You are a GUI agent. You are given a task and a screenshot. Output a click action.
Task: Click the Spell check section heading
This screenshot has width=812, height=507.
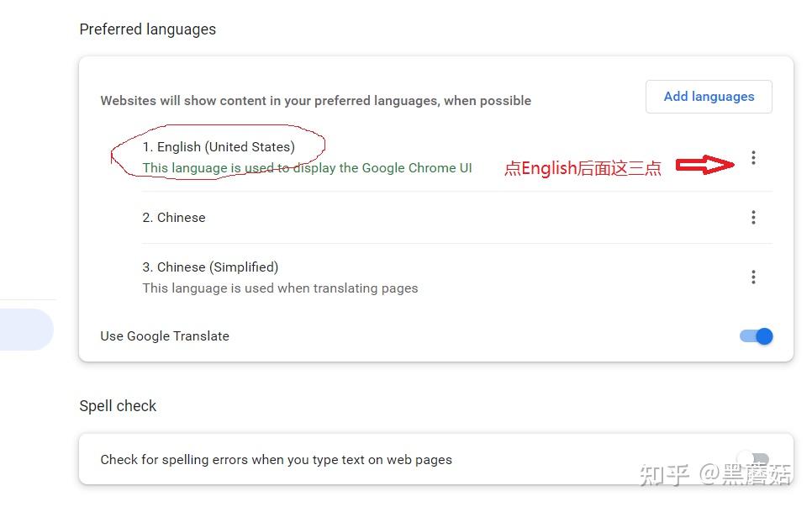coord(118,406)
